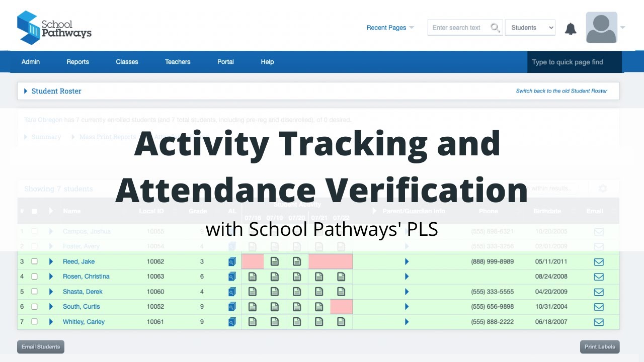644x362 pixels.
Task: Expand the Reed, Jake row details
Action: pos(51,261)
